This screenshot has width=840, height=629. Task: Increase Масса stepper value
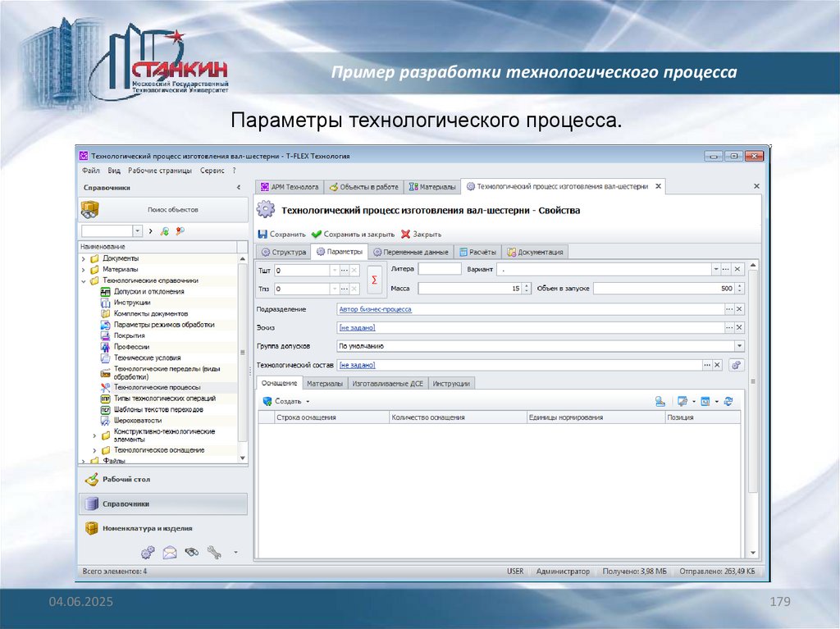click(x=527, y=285)
